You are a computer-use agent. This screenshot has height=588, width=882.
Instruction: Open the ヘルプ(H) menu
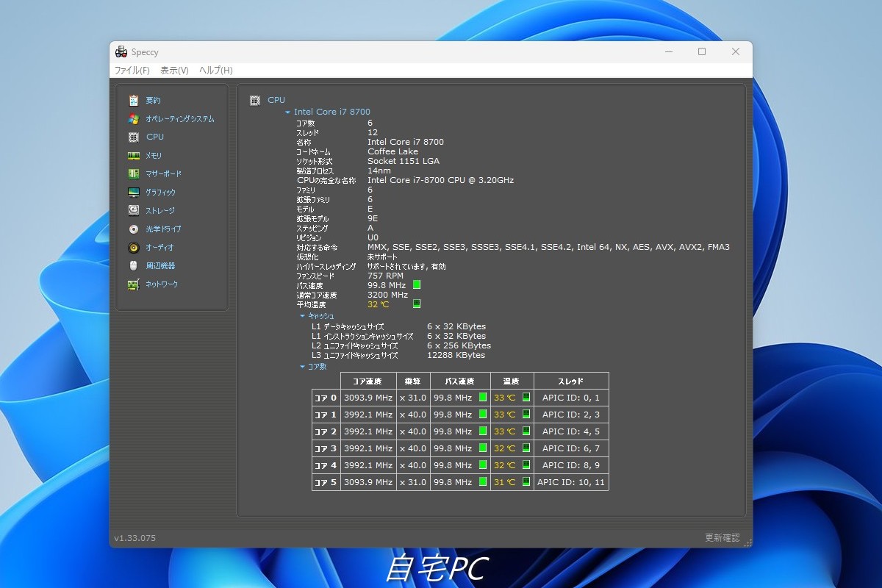click(x=216, y=71)
